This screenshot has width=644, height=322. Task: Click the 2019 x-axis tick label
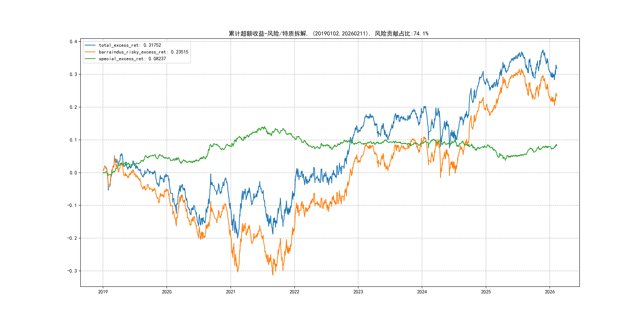pos(103,292)
